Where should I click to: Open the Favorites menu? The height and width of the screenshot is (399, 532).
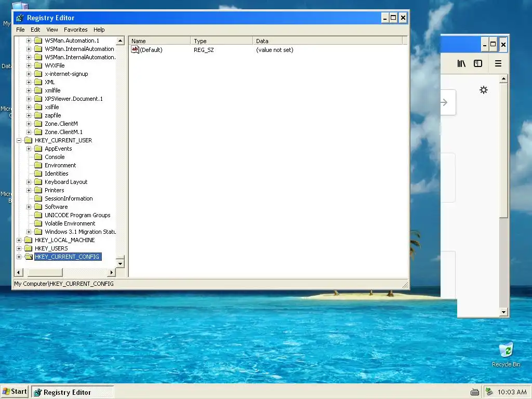(x=76, y=30)
